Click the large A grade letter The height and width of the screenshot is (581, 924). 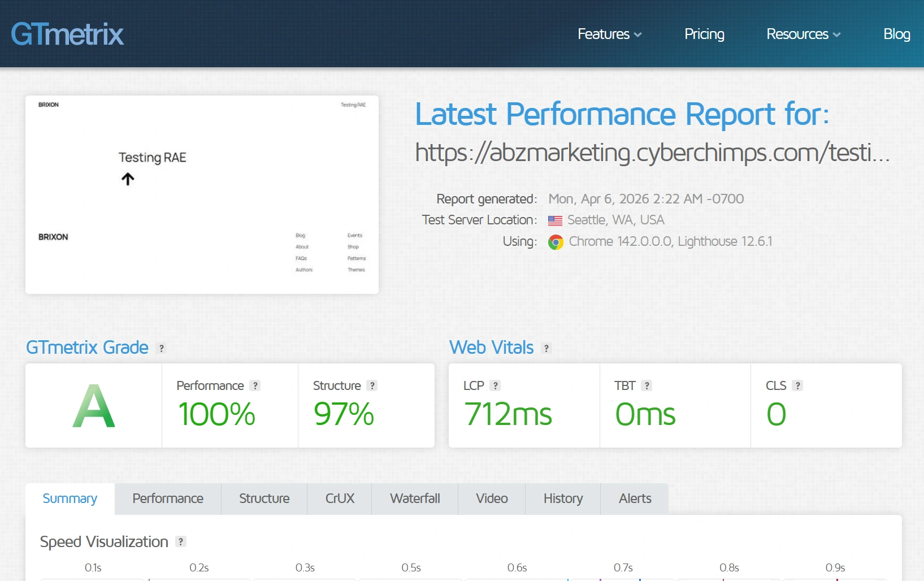94,406
